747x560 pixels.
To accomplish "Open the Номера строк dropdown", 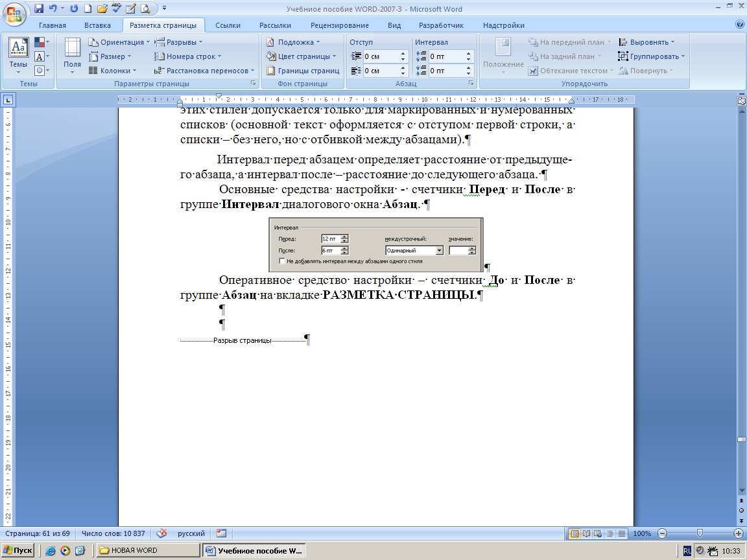I will pyautogui.click(x=187, y=56).
